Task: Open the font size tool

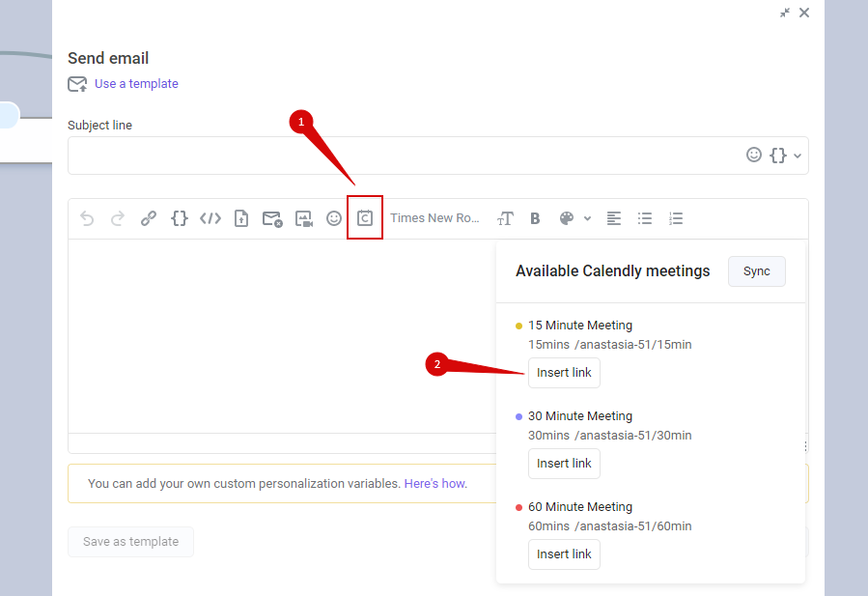Action: tap(505, 218)
